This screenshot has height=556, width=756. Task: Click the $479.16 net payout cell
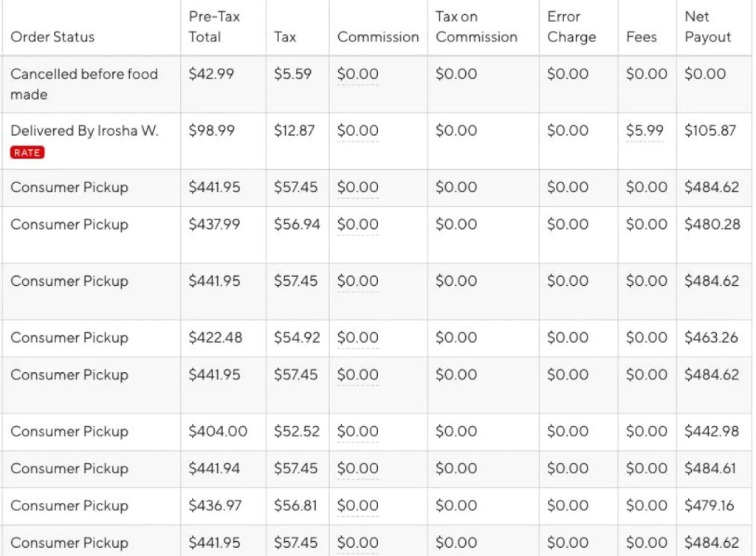[709, 505]
